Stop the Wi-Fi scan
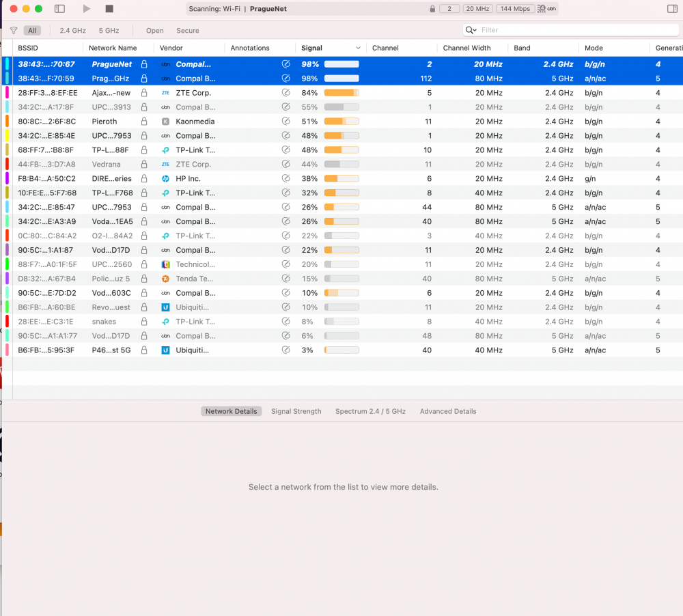The image size is (683, 616). coord(109,9)
